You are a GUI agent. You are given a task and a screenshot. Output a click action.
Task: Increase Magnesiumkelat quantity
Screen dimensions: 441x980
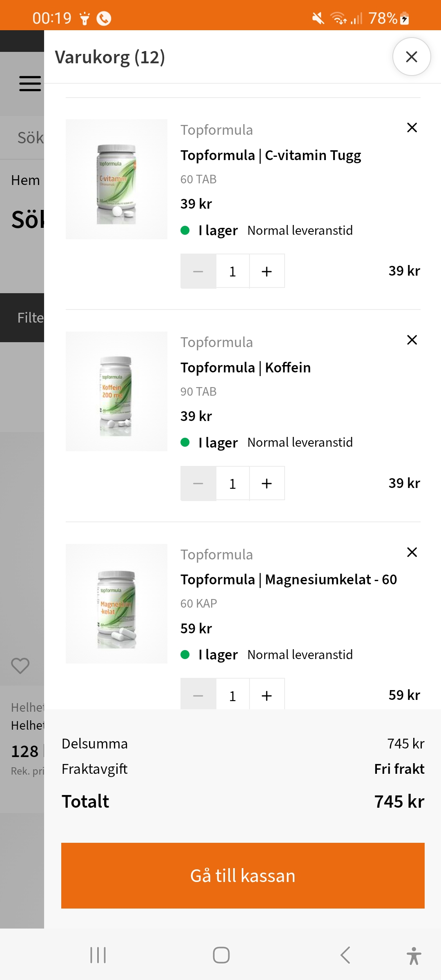267,695
